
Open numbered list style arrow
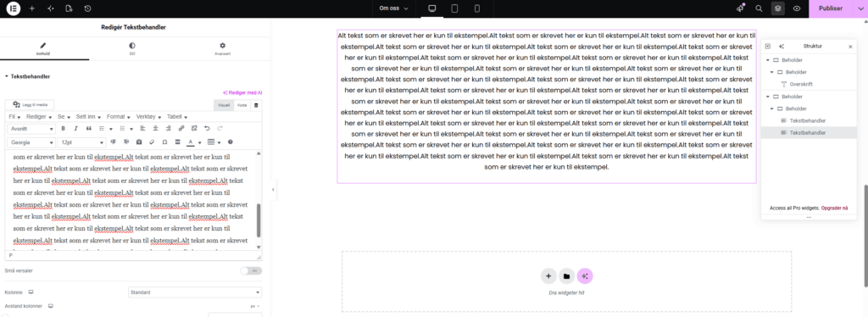[x=131, y=130]
